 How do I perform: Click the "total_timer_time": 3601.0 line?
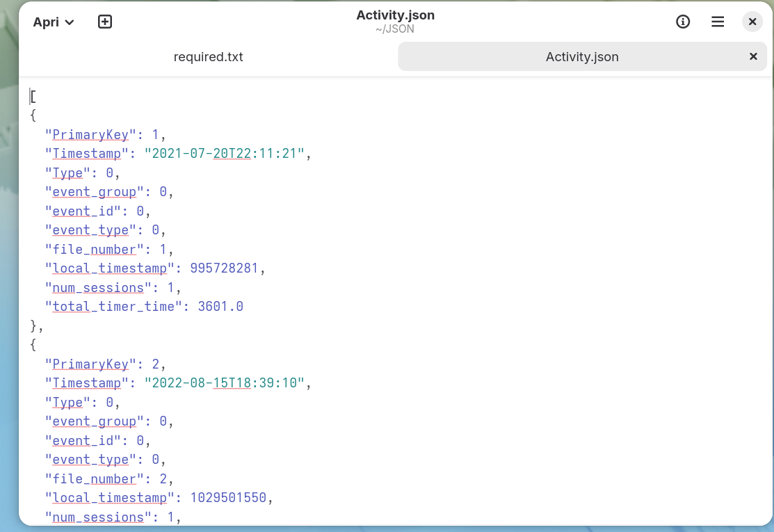[144, 307]
